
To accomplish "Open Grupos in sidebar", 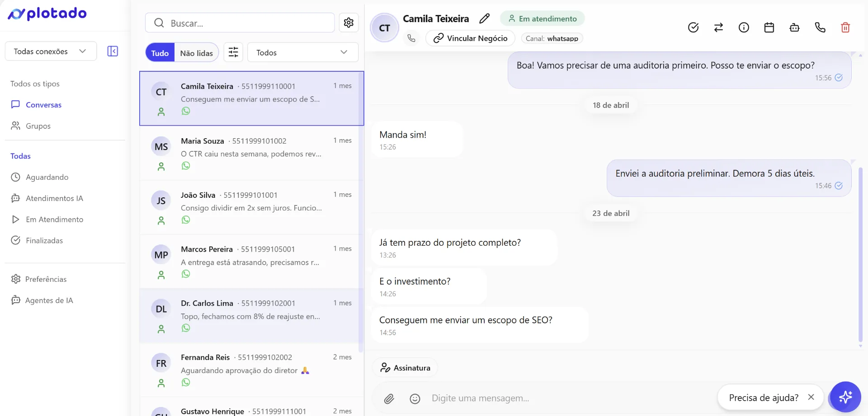I will coord(38,126).
